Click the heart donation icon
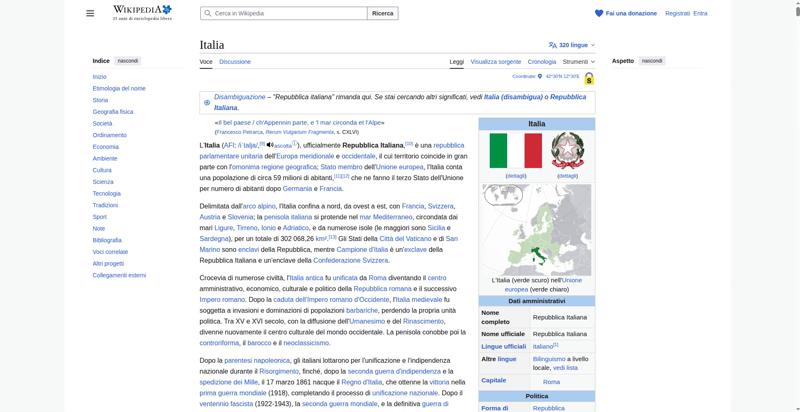The height and width of the screenshot is (412, 800). (599, 13)
